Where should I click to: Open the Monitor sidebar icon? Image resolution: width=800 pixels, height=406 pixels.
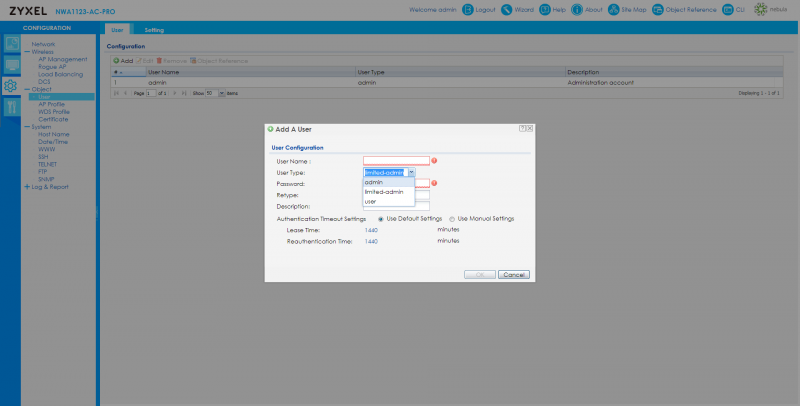tap(11, 65)
